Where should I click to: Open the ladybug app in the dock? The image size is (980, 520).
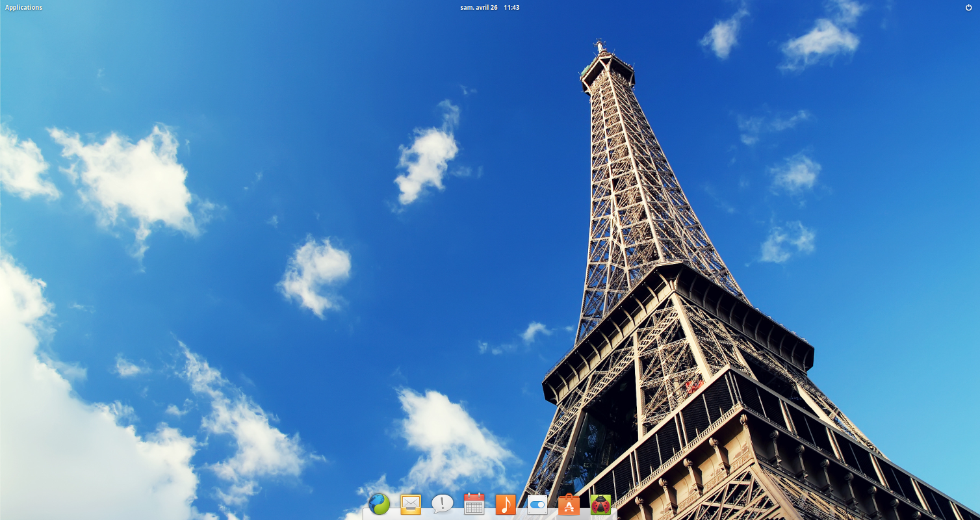tap(600, 504)
